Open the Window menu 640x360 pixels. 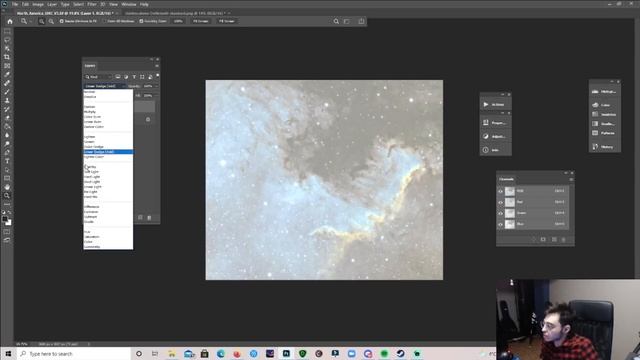[129, 4]
